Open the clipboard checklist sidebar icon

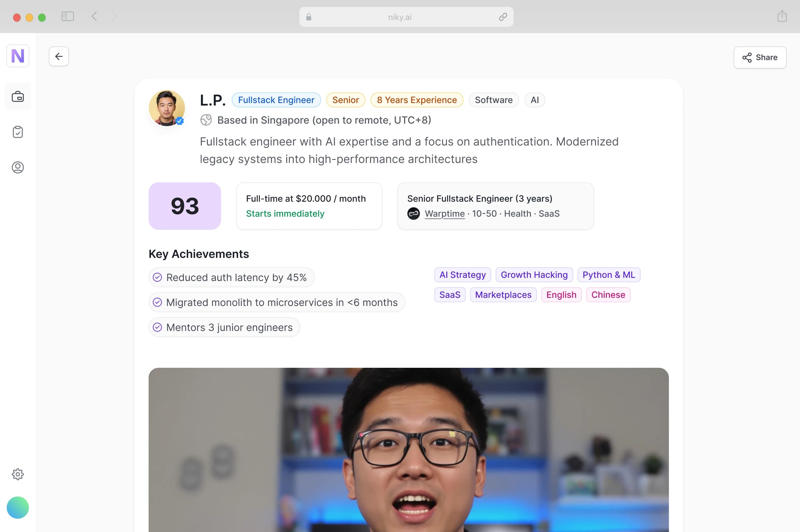pyautogui.click(x=18, y=132)
